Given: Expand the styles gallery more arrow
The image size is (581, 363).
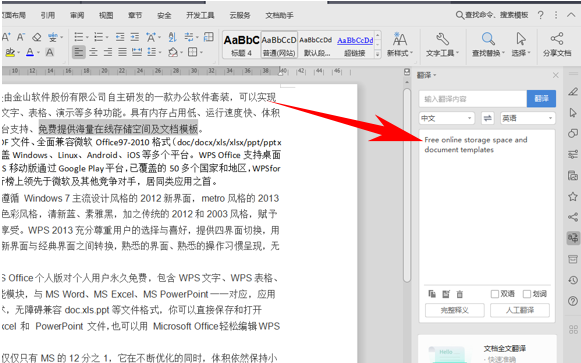Looking at the screenshot, I should pos(378,54).
